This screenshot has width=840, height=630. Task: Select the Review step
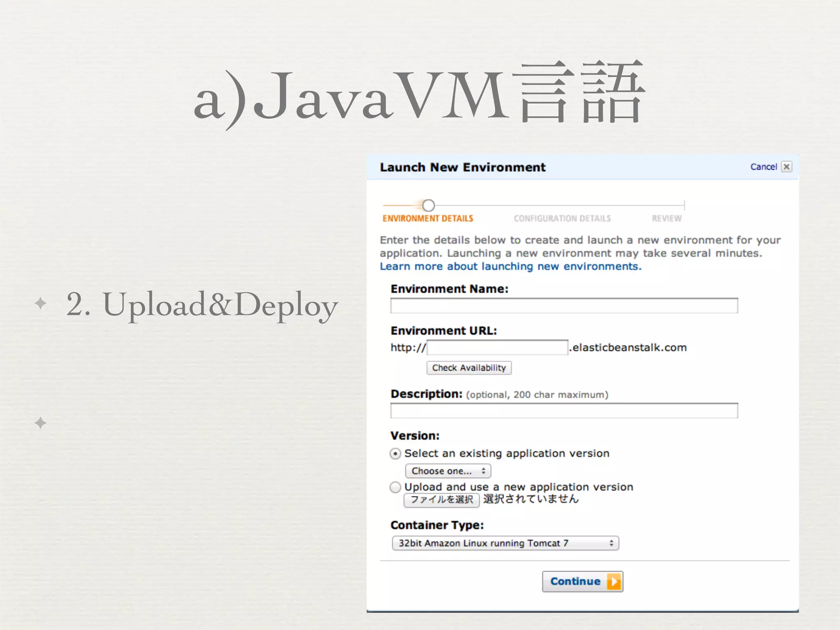point(667,218)
